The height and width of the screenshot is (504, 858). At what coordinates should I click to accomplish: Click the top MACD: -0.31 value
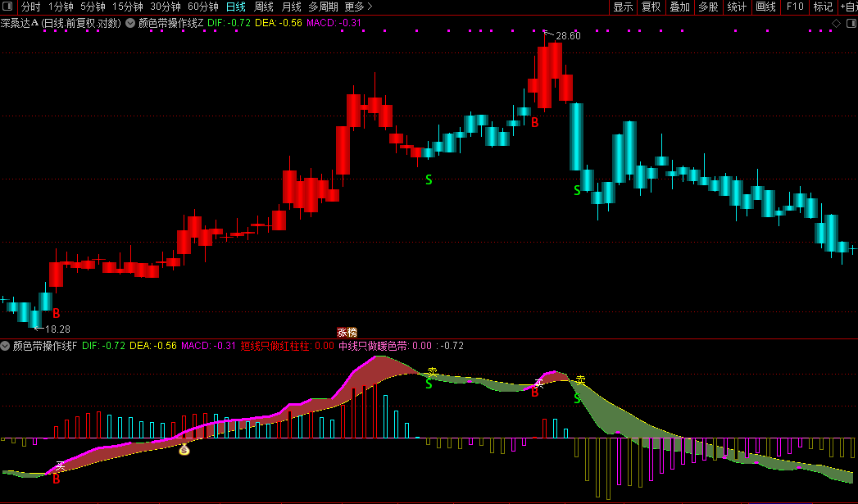334,23
